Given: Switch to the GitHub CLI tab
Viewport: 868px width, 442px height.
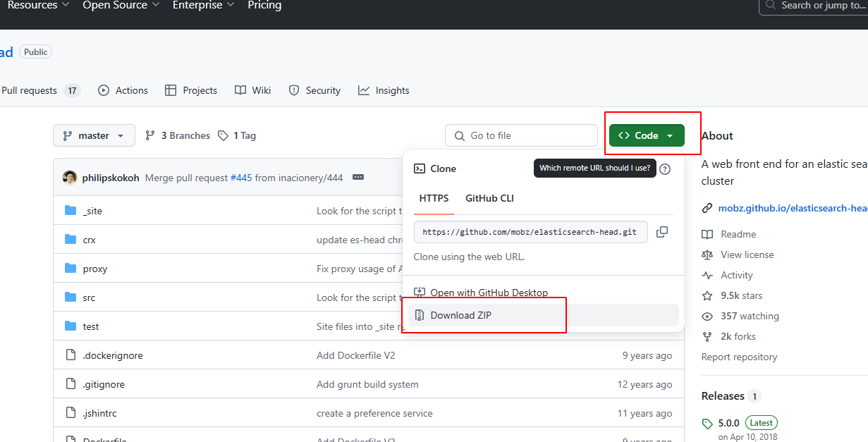Looking at the screenshot, I should tap(489, 198).
